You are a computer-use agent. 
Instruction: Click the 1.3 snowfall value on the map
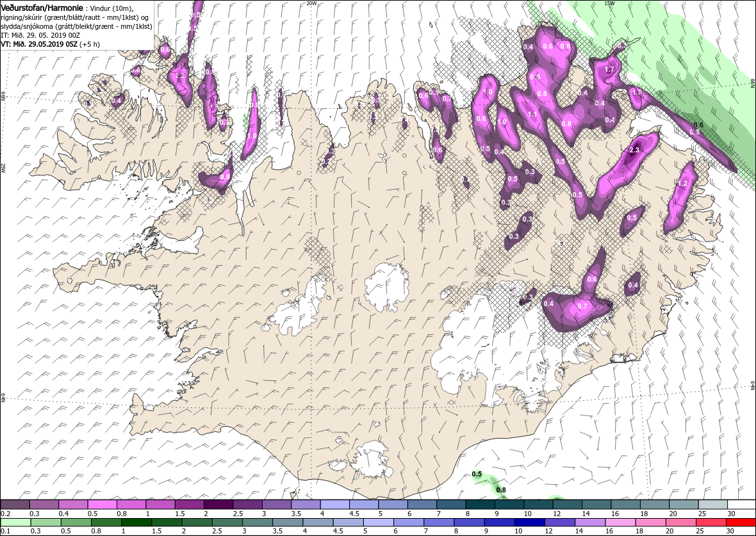point(636,93)
